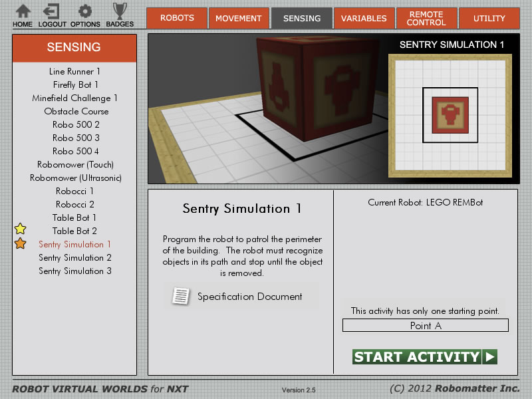Click the orange star beside Sentry Simulation 1

tap(21, 243)
